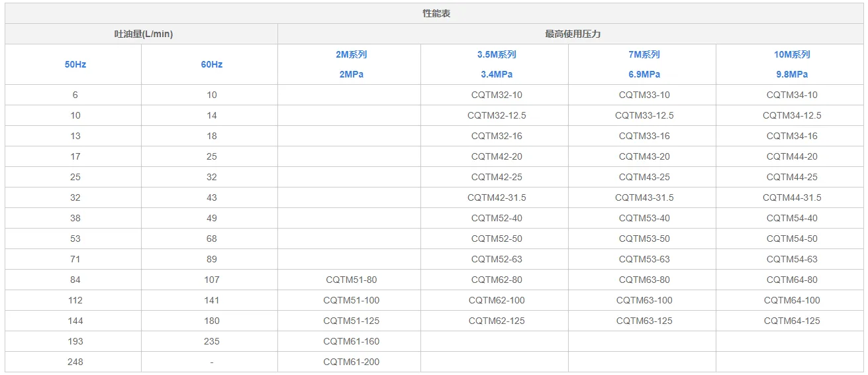This screenshot has height=375, width=868.
Task: Click the 性能表 table title
Action: point(436,13)
